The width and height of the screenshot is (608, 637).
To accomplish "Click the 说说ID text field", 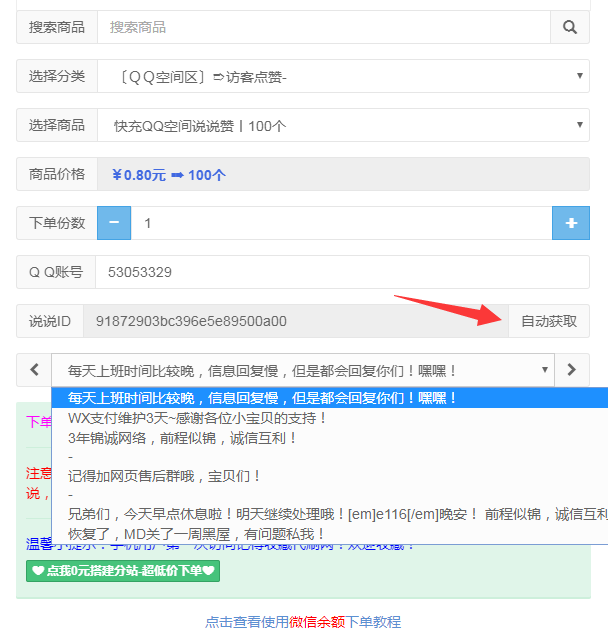I will [x=295, y=321].
